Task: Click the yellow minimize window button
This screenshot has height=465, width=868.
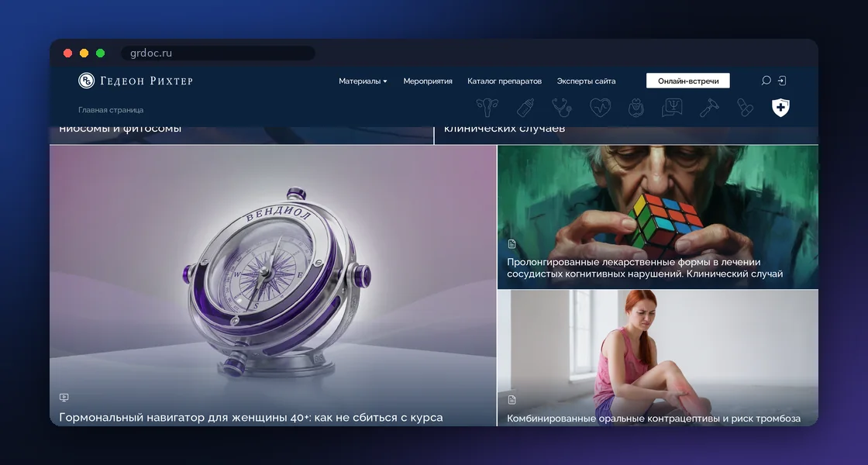Action: click(84, 53)
